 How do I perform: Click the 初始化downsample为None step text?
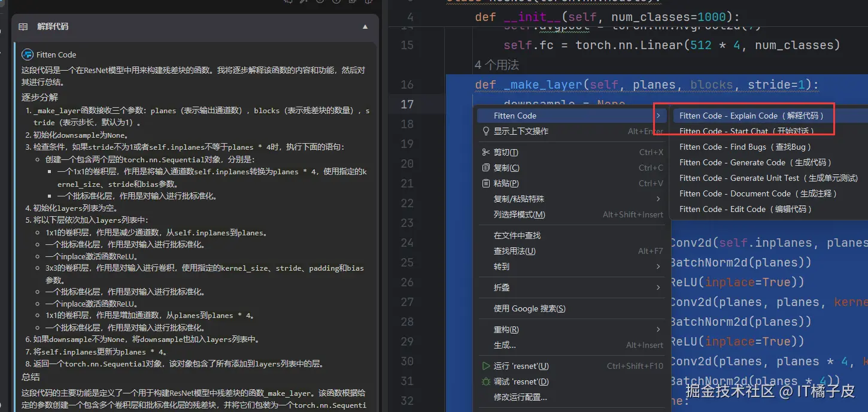coord(81,135)
